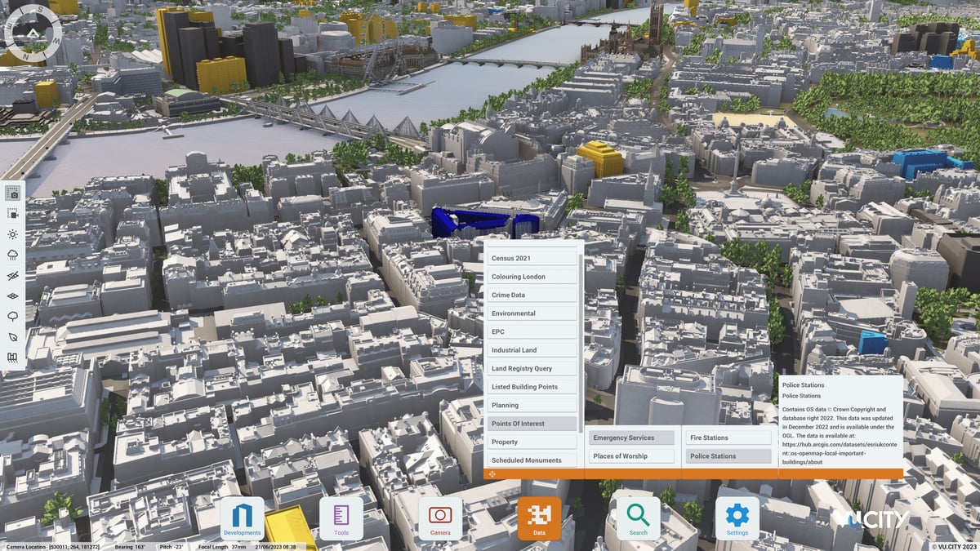Viewport: 980px width, 551px height.
Task: Open the Camera panel
Action: pos(440,516)
